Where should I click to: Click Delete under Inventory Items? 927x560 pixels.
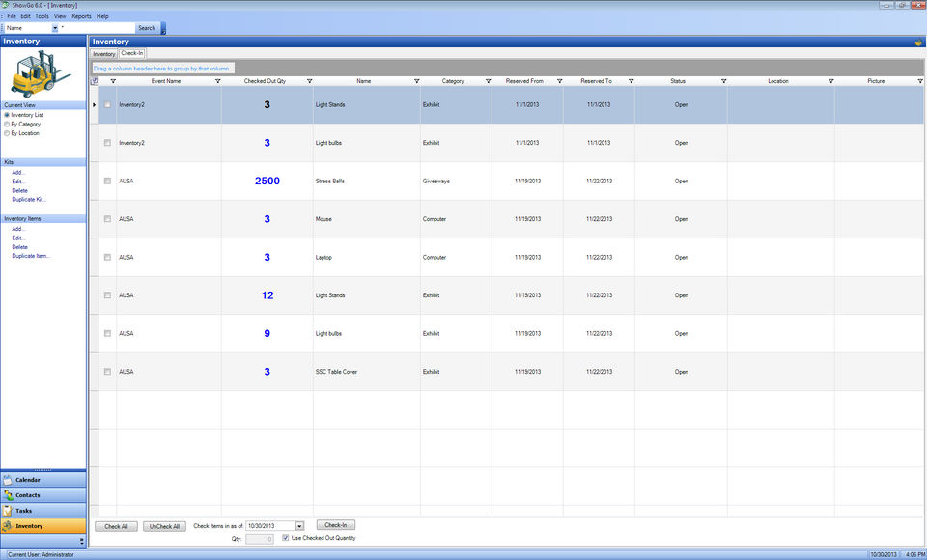(x=19, y=246)
